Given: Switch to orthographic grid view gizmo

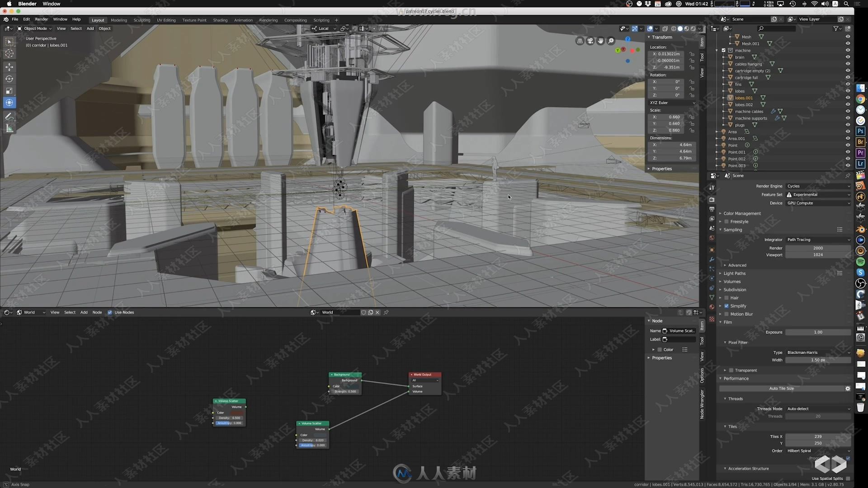Looking at the screenshot, I should tap(580, 41).
